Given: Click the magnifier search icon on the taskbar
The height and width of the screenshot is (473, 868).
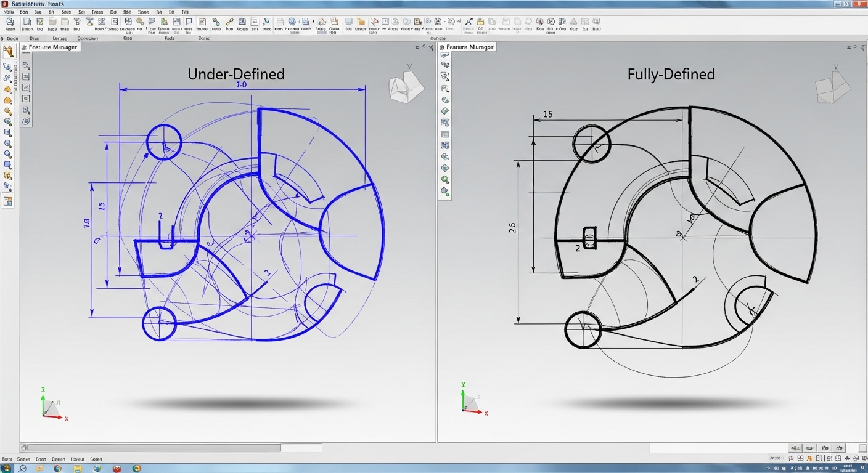Looking at the screenshot, I should [22, 468].
